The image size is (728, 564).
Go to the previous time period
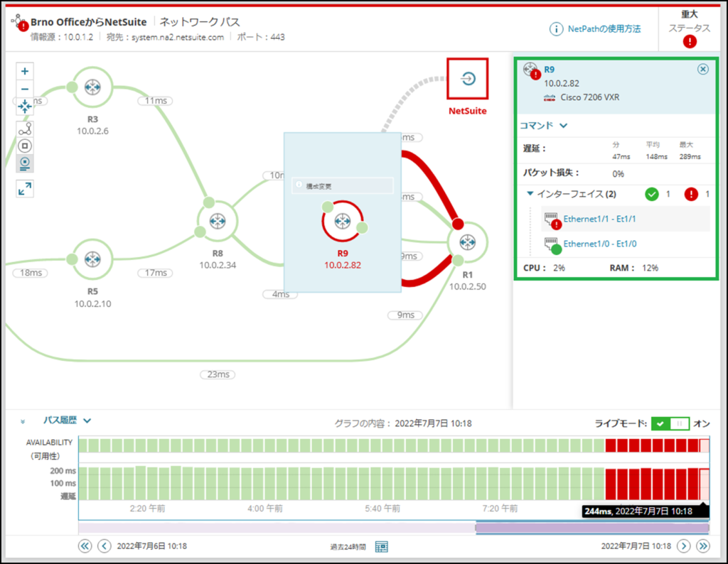[x=104, y=546]
